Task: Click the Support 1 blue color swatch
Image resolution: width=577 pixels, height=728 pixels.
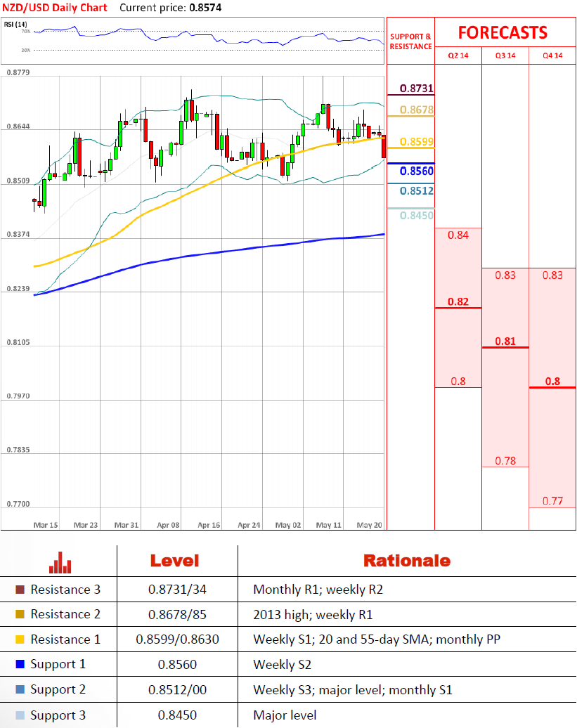Action: click(x=20, y=664)
